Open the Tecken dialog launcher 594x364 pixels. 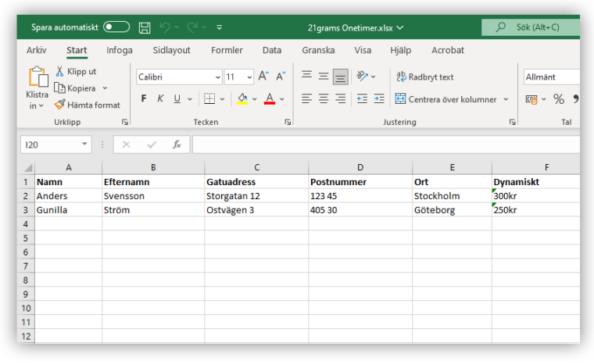click(288, 122)
